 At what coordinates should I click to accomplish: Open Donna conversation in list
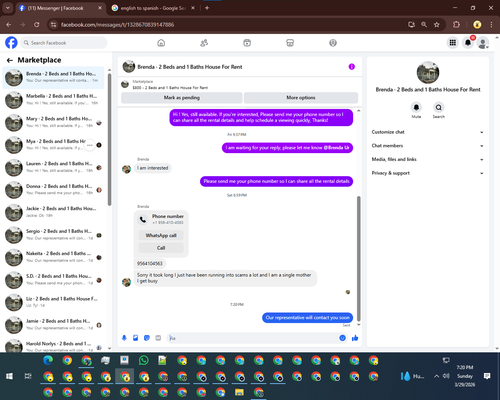tap(53, 190)
